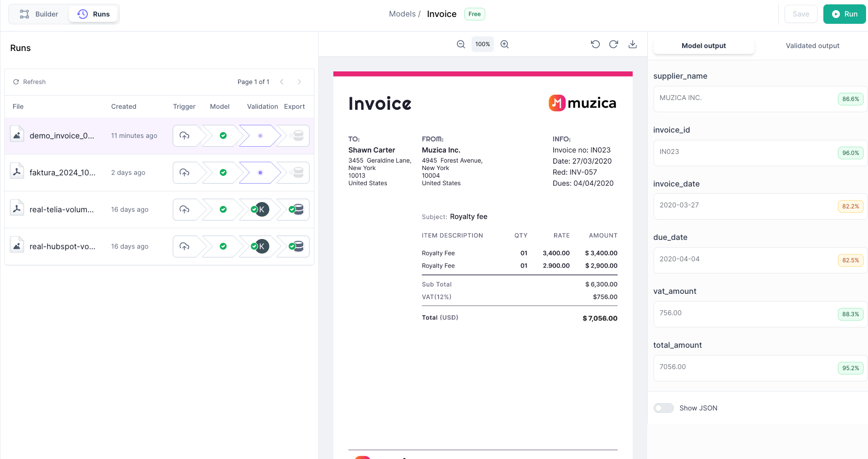This screenshot has height=459, width=868.
Task: Click validation step for faktura run
Action: point(261,173)
